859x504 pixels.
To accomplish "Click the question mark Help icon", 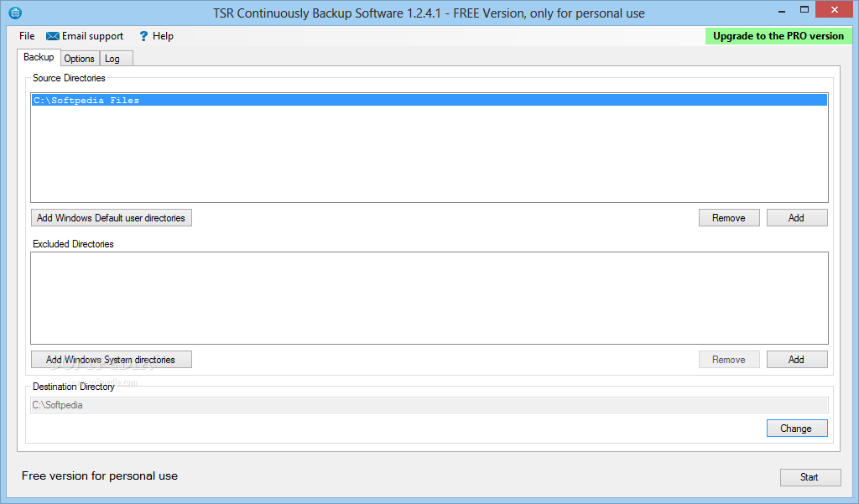I will click(x=143, y=36).
